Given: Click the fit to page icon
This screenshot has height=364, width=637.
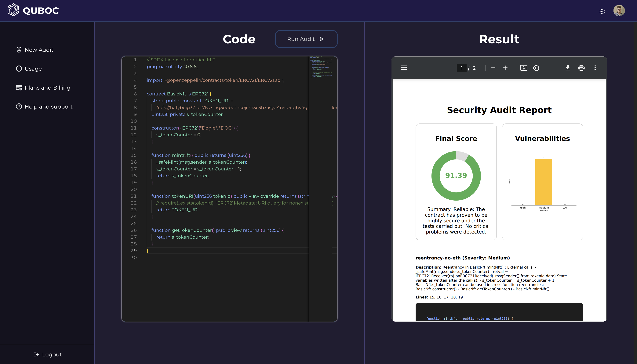Looking at the screenshot, I should [524, 68].
